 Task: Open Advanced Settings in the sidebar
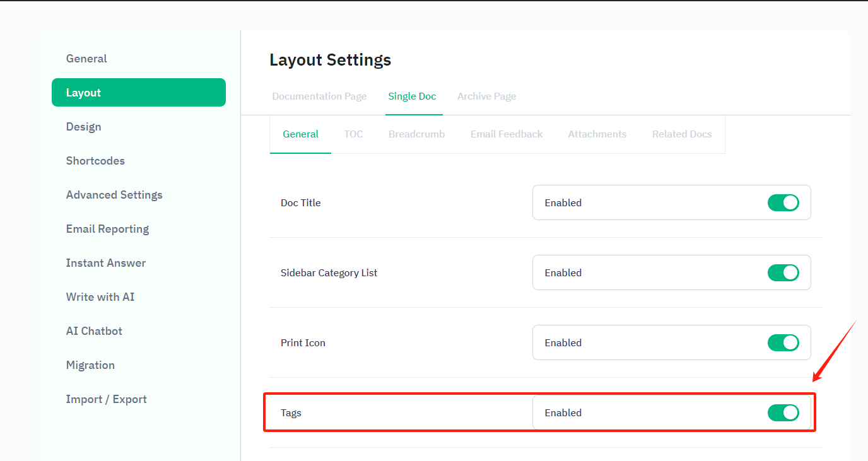(114, 195)
